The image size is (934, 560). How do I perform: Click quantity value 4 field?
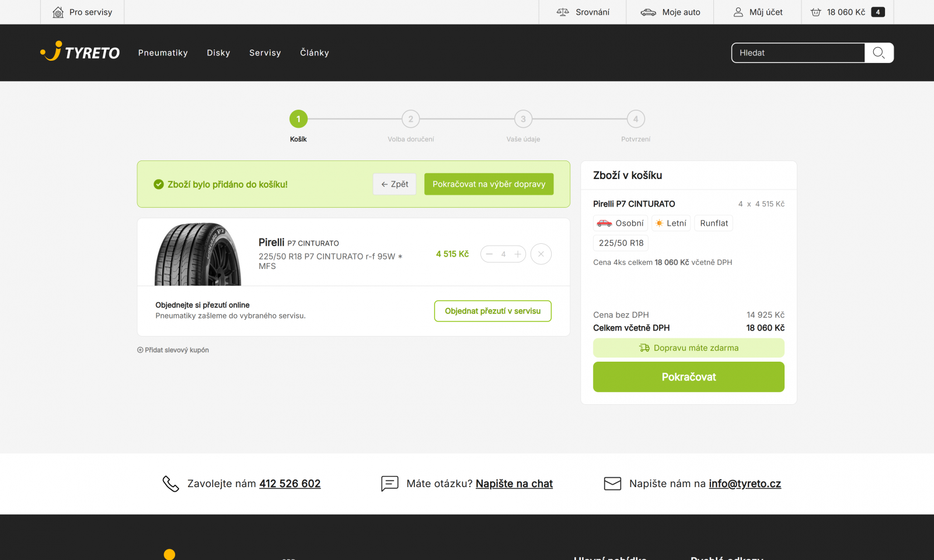pyautogui.click(x=503, y=254)
